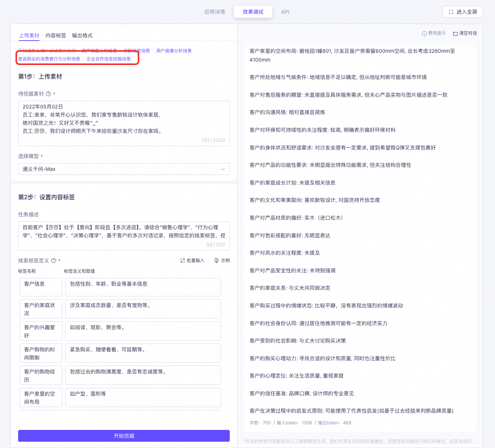
Task: Switch to the 效果调试 tab
Action: click(x=253, y=12)
